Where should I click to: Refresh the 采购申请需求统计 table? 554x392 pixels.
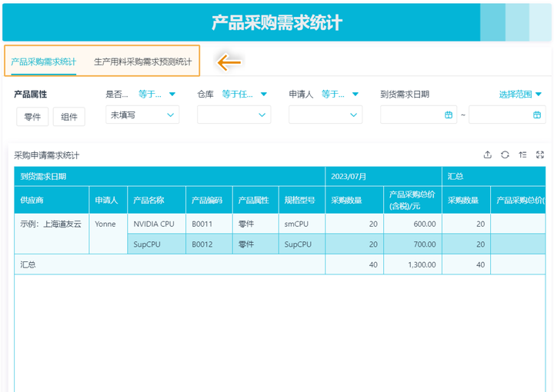coord(505,154)
